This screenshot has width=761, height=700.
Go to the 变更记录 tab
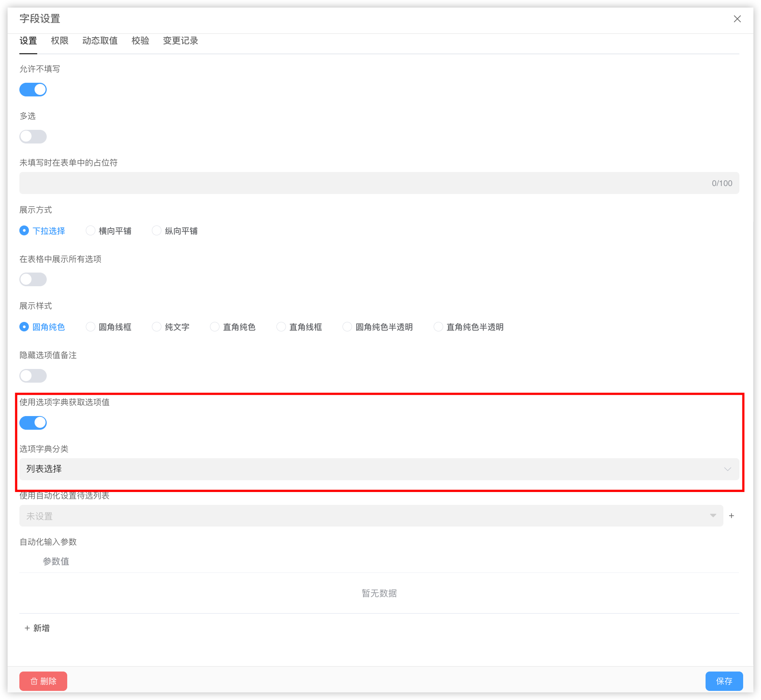tap(180, 41)
